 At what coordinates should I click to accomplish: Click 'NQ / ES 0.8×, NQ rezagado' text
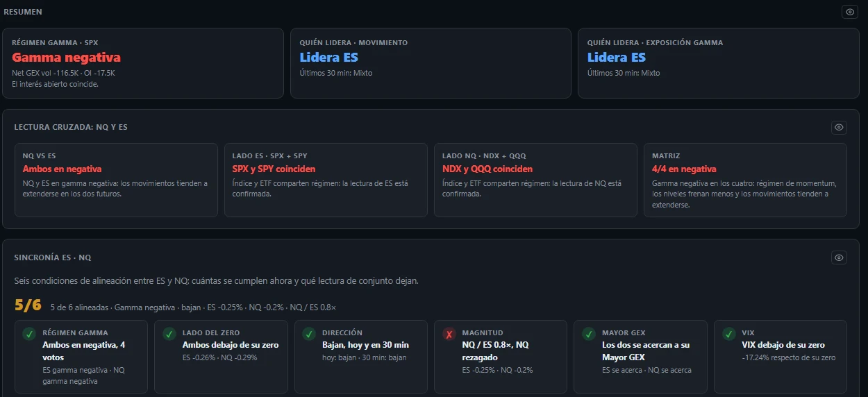(496, 350)
